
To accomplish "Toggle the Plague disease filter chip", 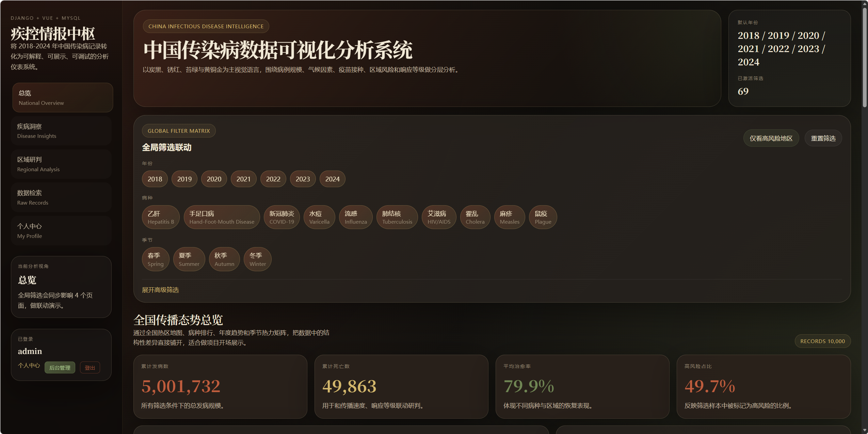I will [543, 217].
